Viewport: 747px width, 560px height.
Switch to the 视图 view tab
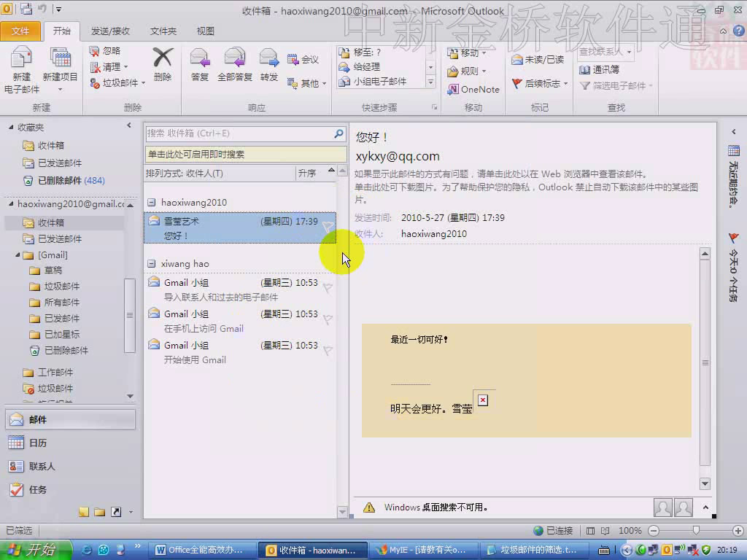(x=205, y=31)
